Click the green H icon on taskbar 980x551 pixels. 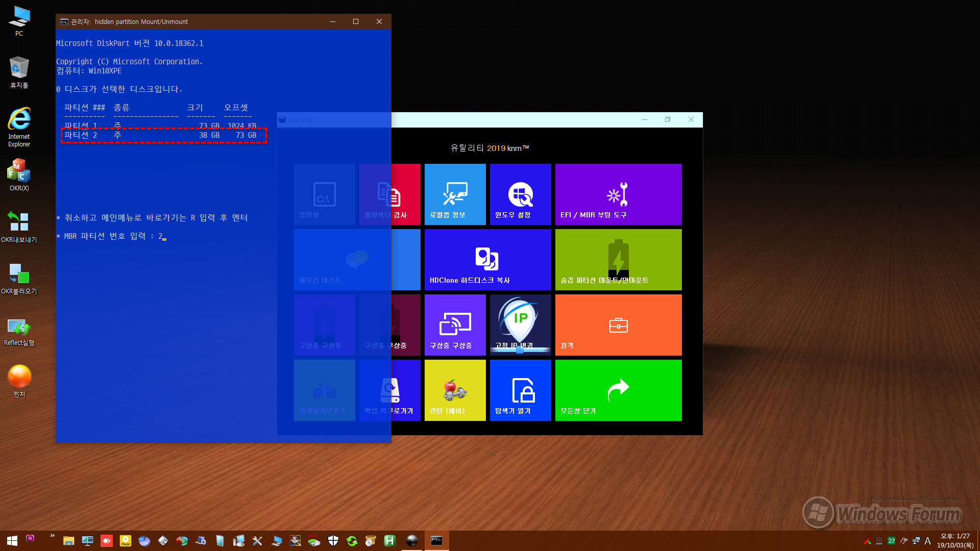point(389,541)
